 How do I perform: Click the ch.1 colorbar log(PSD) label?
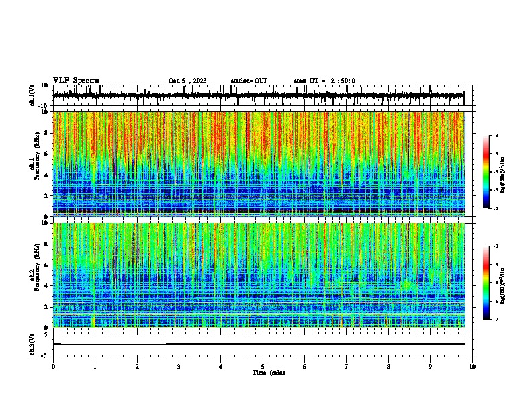tap(502, 175)
